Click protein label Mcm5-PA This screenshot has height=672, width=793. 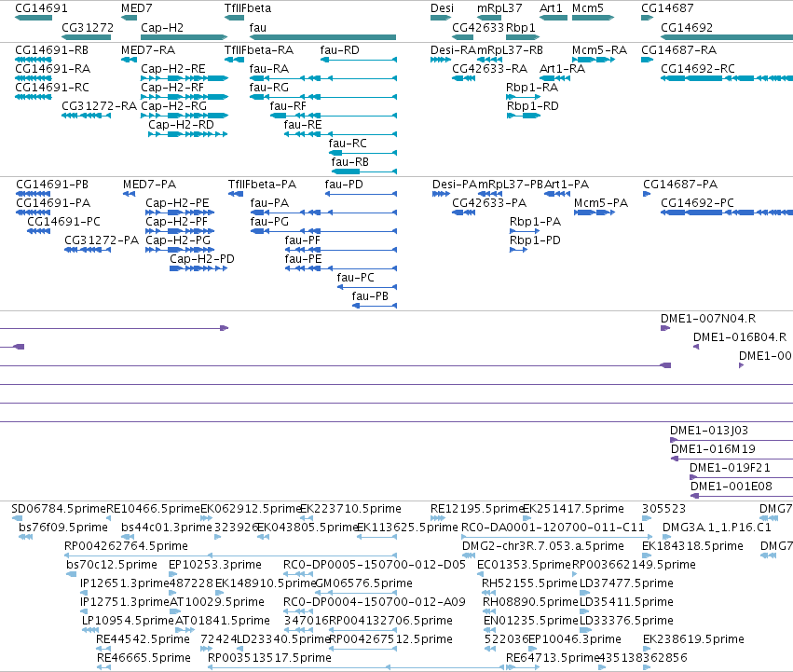tap(601, 203)
